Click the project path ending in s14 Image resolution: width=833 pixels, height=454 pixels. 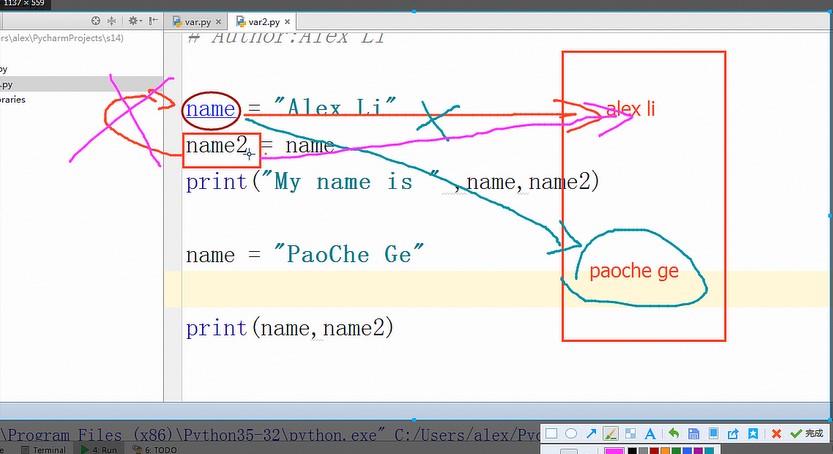pos(62,38)
